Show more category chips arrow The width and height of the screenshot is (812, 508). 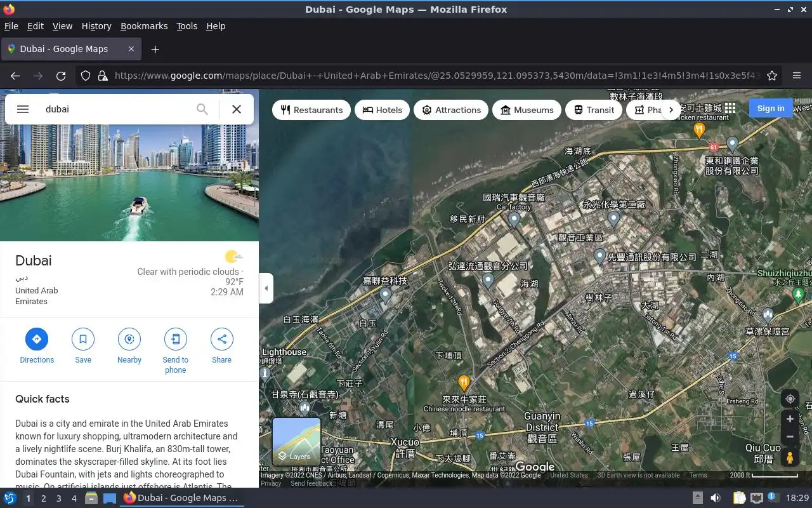coord(671,110)
